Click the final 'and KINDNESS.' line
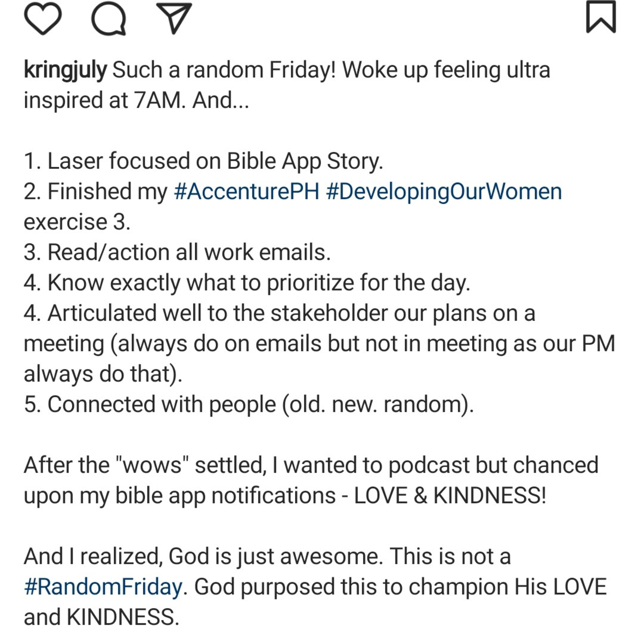This screenshot has width=644, height=644. pyautogui.click(x=101, y=617)
